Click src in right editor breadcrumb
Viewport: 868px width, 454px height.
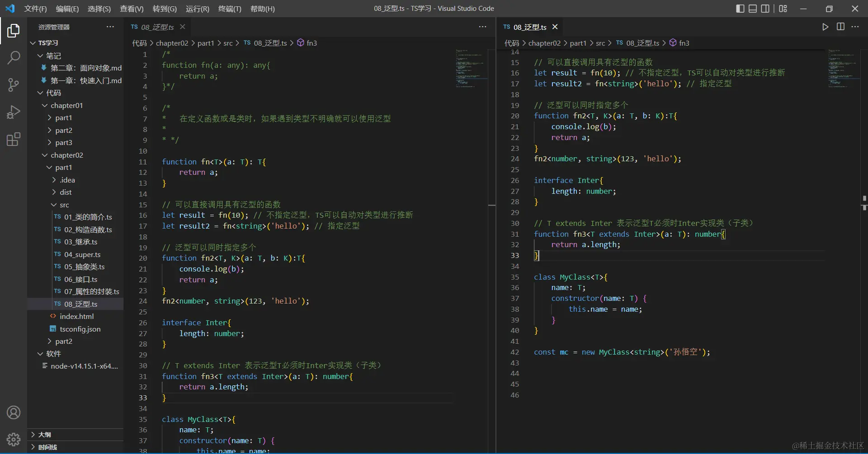tap(600, 43)
